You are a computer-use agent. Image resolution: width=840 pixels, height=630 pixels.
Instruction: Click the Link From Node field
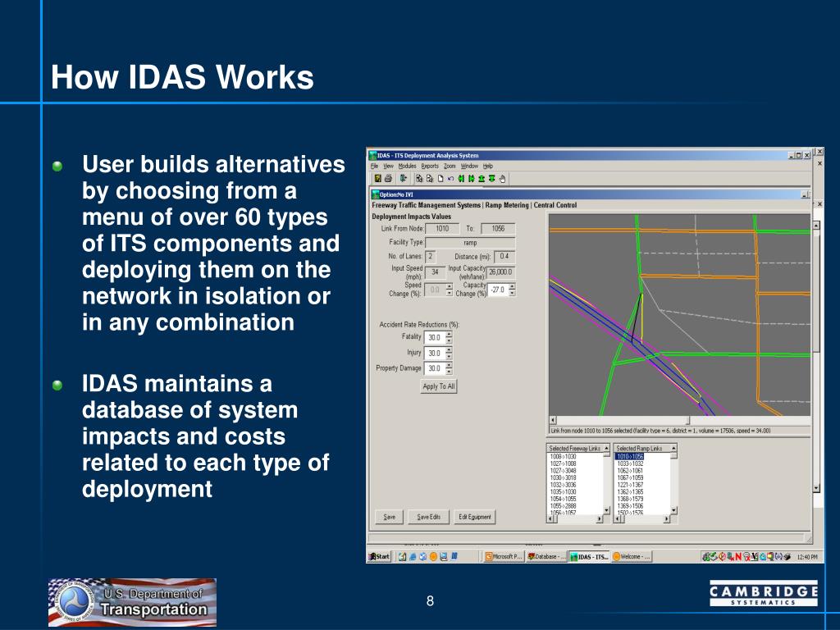click(442, 229)
